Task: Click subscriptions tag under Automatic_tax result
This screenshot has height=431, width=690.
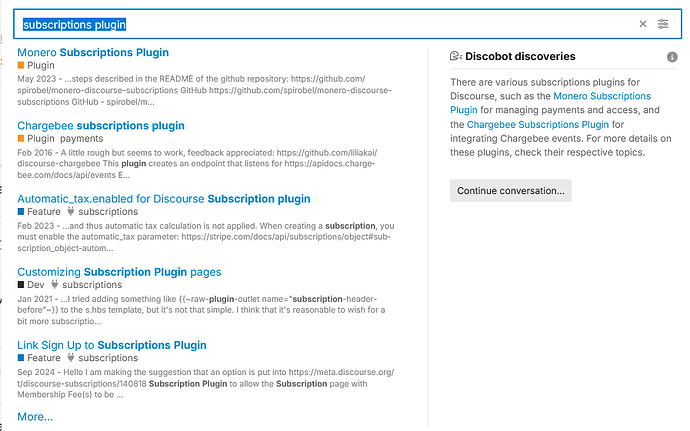Action: coord(108,212)
